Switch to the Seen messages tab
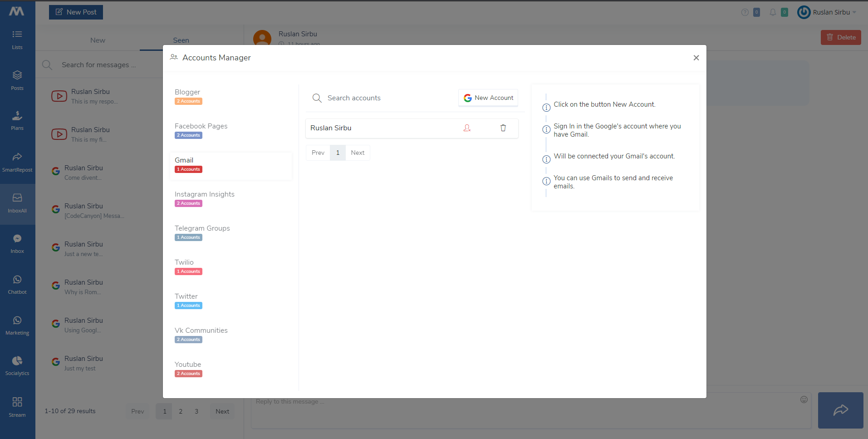This screenshot has height=439, width=868. point(181,40)
